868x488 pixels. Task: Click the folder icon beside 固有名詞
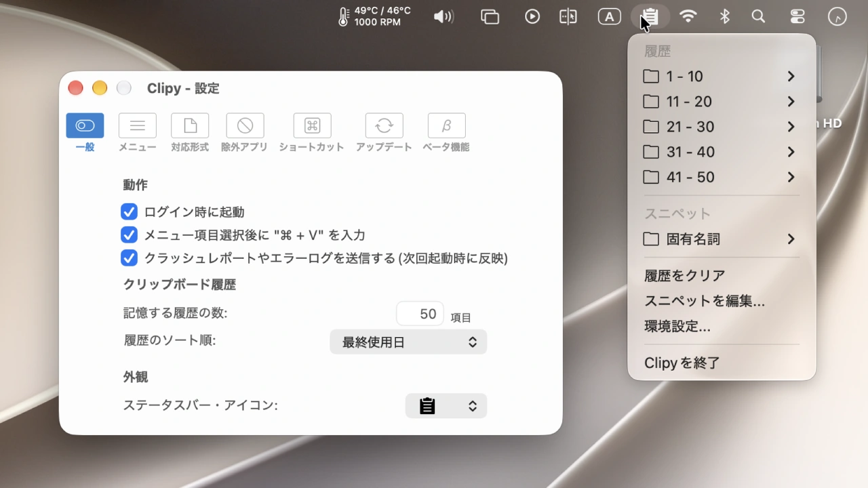click(651, 239)
